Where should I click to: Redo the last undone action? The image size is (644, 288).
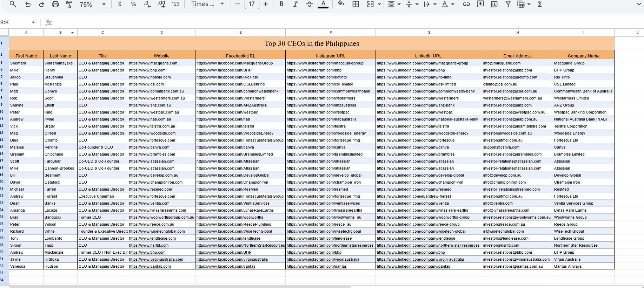click(x=41, y=4)
